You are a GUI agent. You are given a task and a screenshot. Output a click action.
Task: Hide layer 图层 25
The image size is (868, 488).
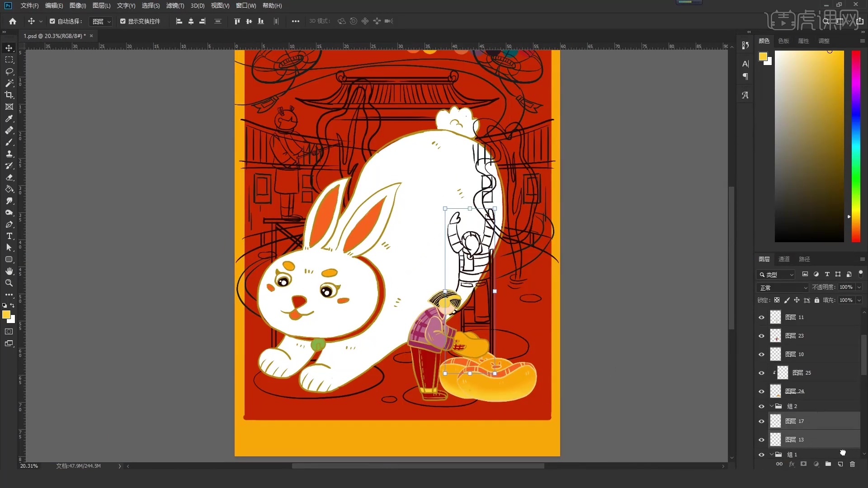[761, 373]
